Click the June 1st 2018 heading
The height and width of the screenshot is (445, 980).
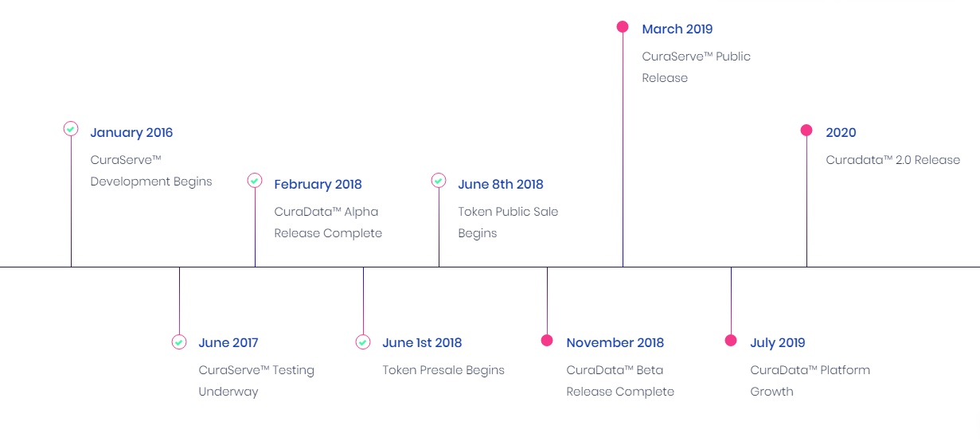[x=422, y=343]
